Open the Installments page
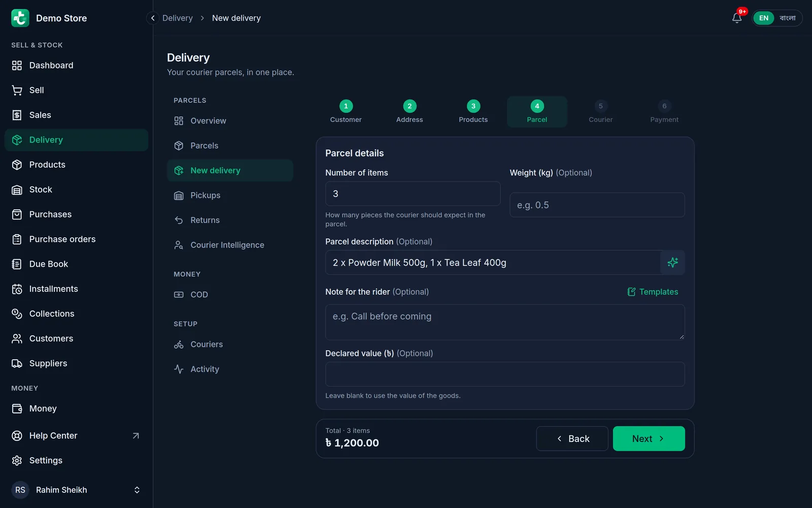Viewport: 812px width, 508px height. click(76, 289)
